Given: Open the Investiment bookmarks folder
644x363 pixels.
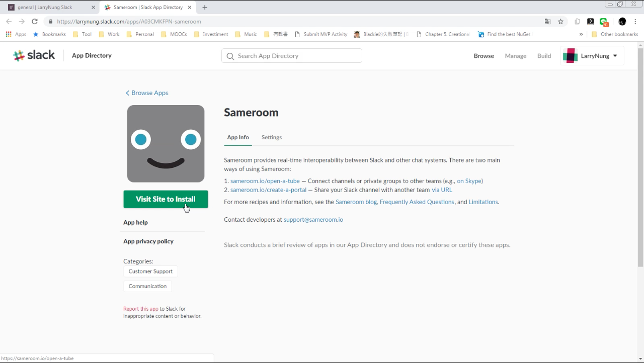Looking at the screenshot, I should 211,34.
